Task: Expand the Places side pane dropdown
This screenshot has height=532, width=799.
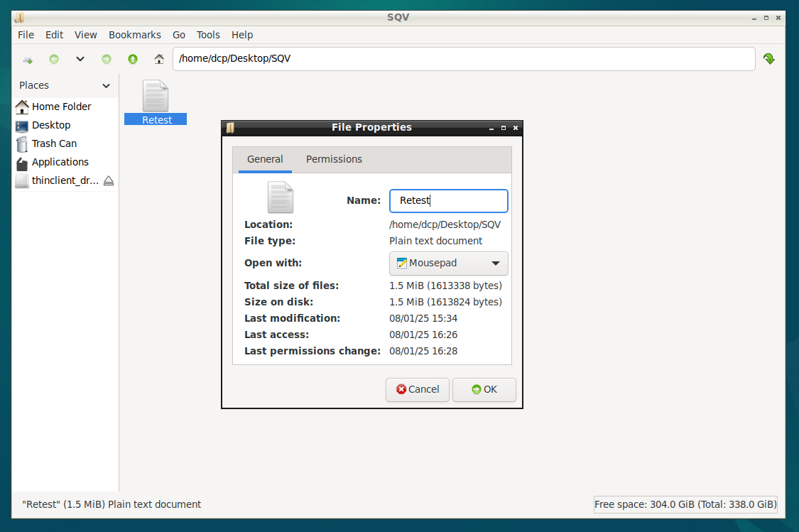Action: pos(107,86)
